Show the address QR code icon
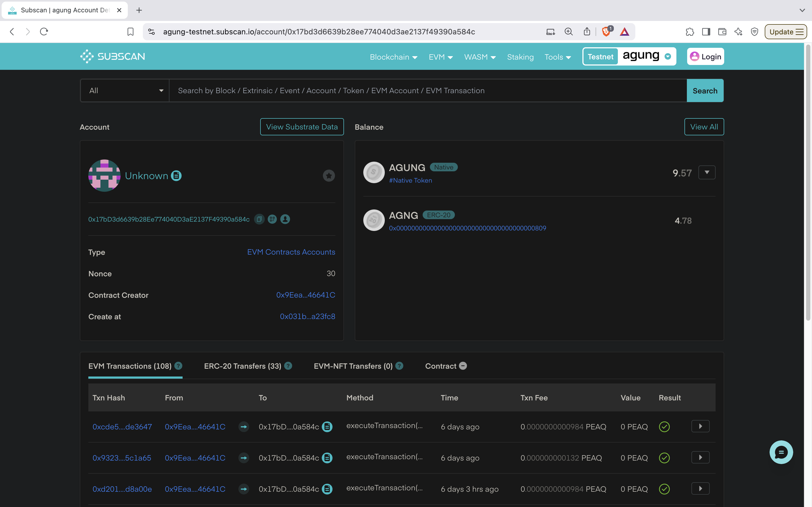 272,219
